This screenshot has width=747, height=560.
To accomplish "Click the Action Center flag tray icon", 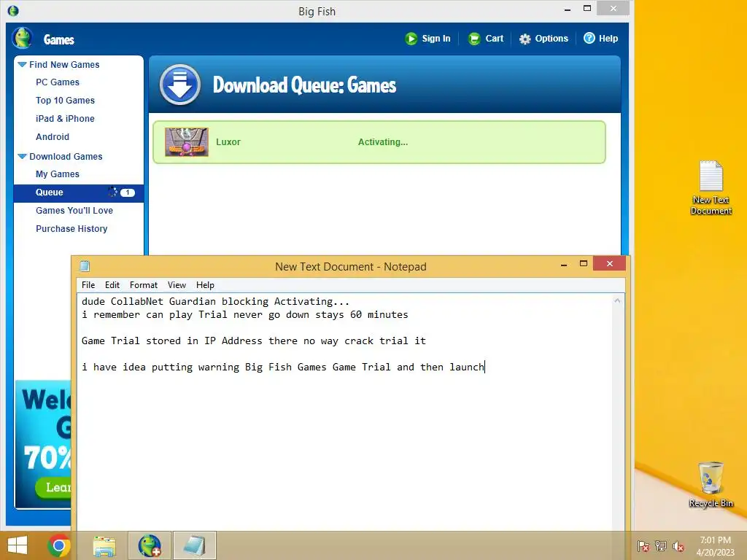I will (643, 545).
